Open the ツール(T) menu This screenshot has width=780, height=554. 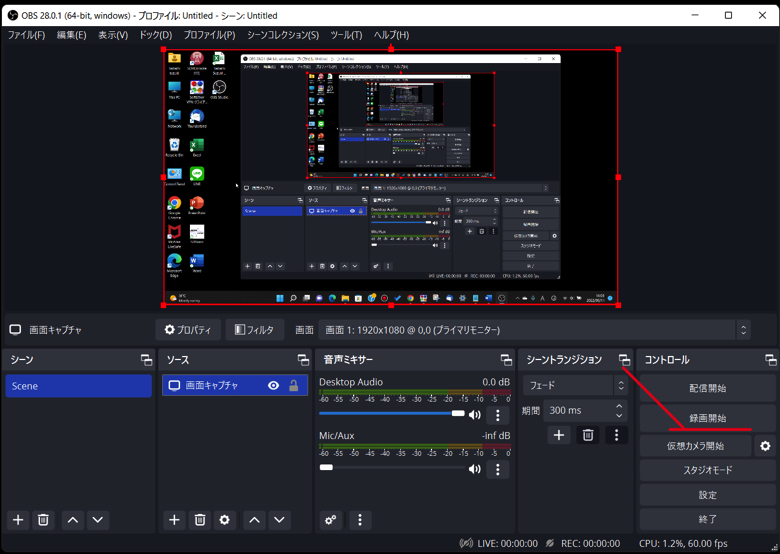coord(346,35)
